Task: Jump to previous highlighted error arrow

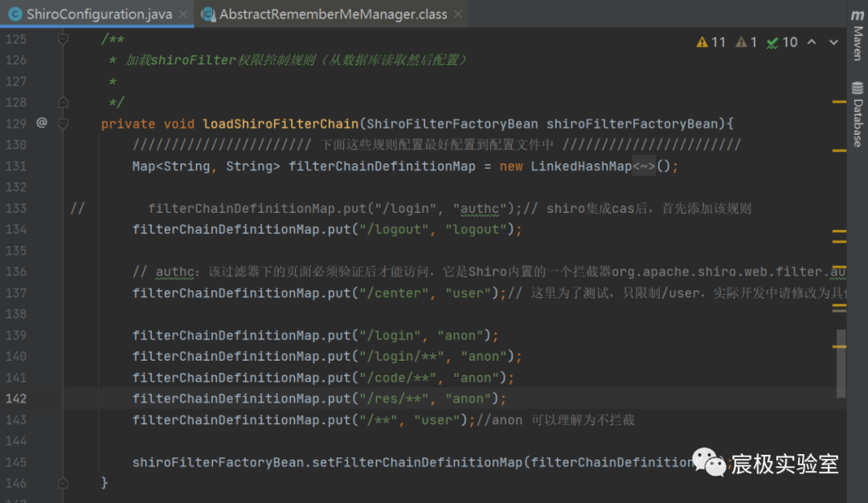Action: (812, 42)
